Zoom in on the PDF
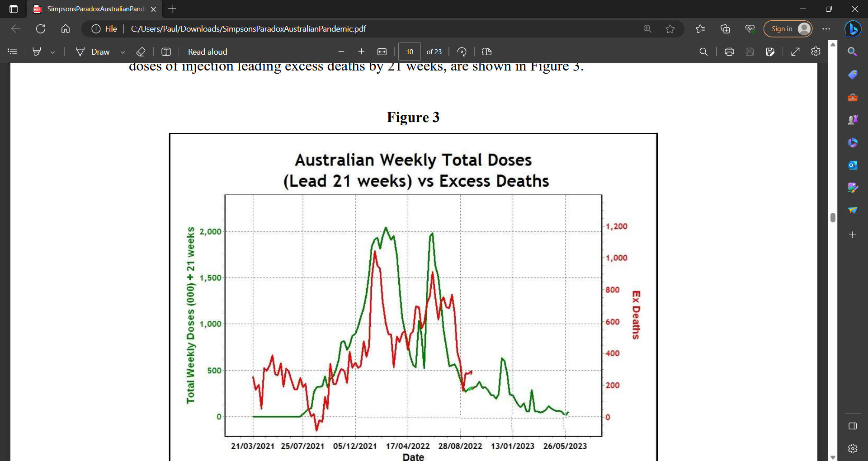868x461 pixels. (x=361, y=52)
